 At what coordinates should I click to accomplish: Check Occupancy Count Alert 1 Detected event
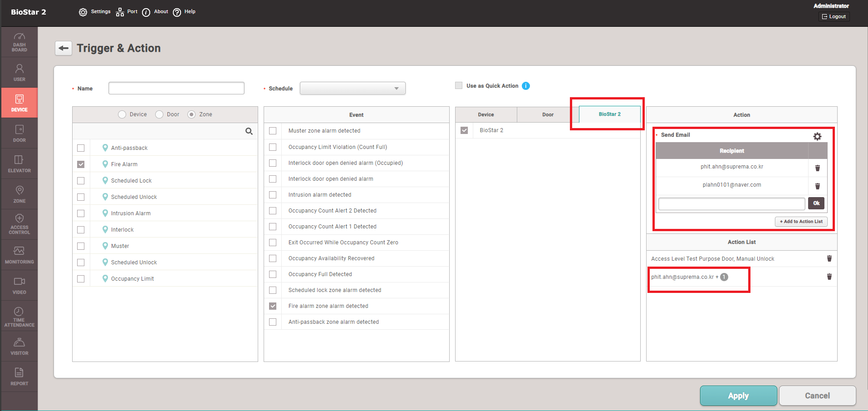[273, 227]
